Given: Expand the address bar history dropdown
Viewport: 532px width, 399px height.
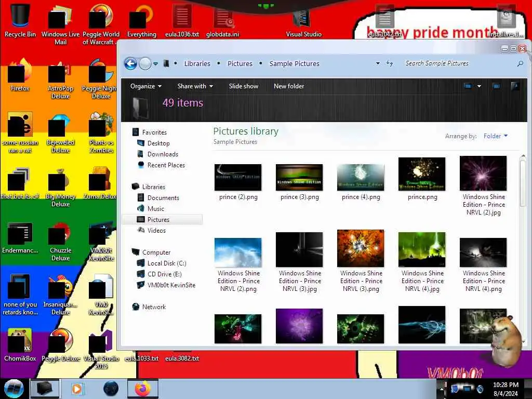Looking at the screenshot, I should 378,63.
